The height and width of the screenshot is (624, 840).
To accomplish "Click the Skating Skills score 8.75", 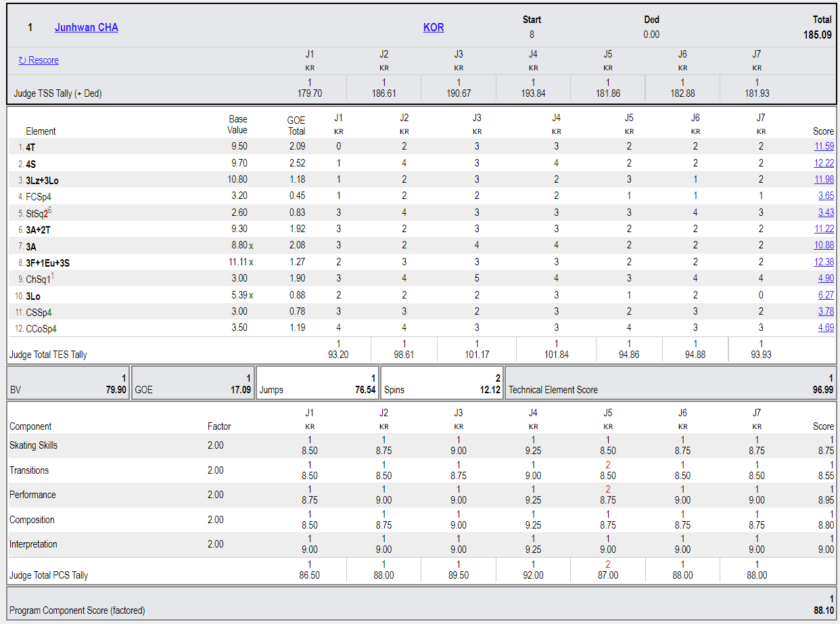I will [x=826, y=451].
